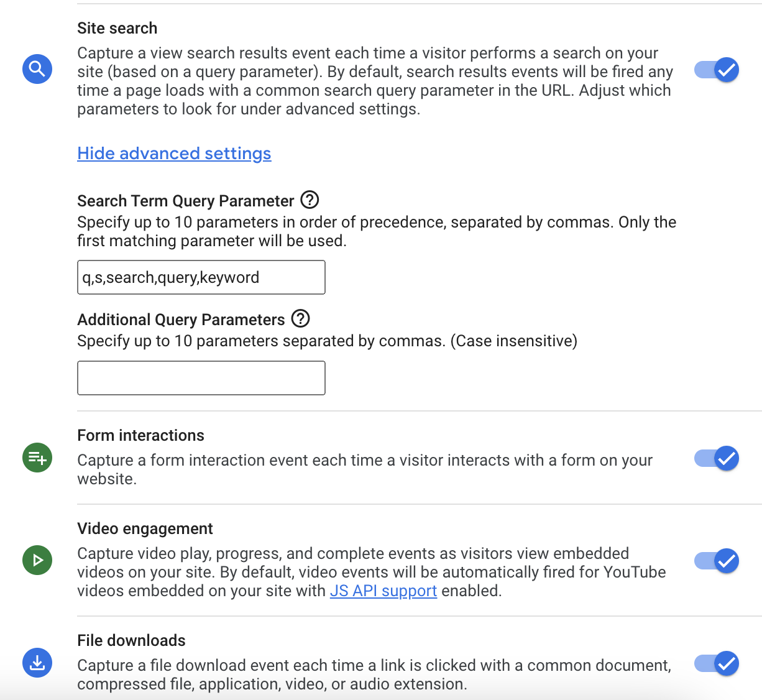762x700 pixels.
Task: Open help for Search Term Query Parameter
Action: [x=310, y=200]
